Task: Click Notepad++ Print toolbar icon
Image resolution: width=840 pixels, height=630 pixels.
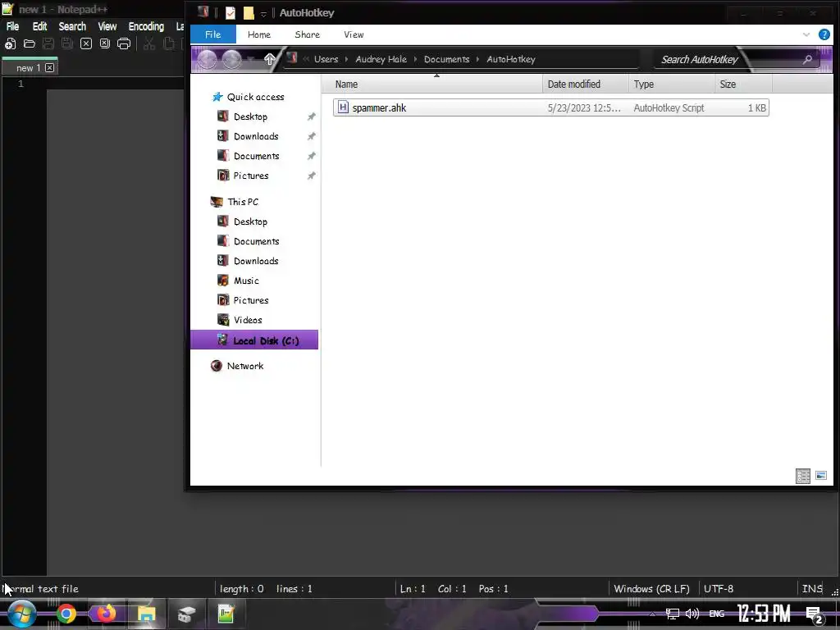Action: click(x=124, y=44)
